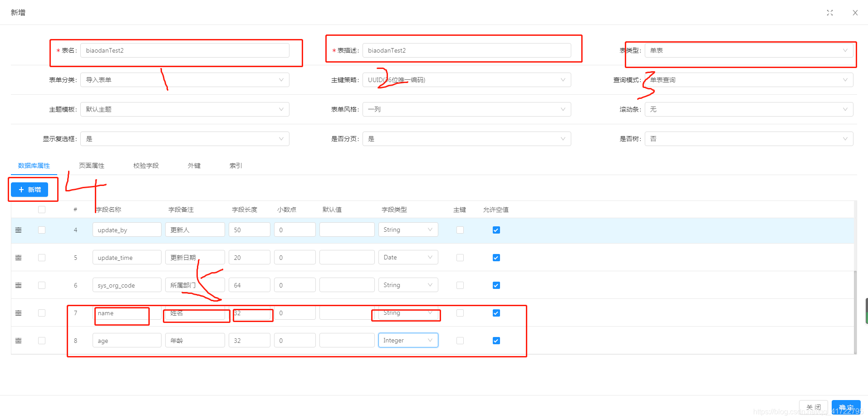This screenshot has width=868, height=420.
Task: Click the field table vertical scrollbar
Action: pyautogui.click(x=855, y=312)
